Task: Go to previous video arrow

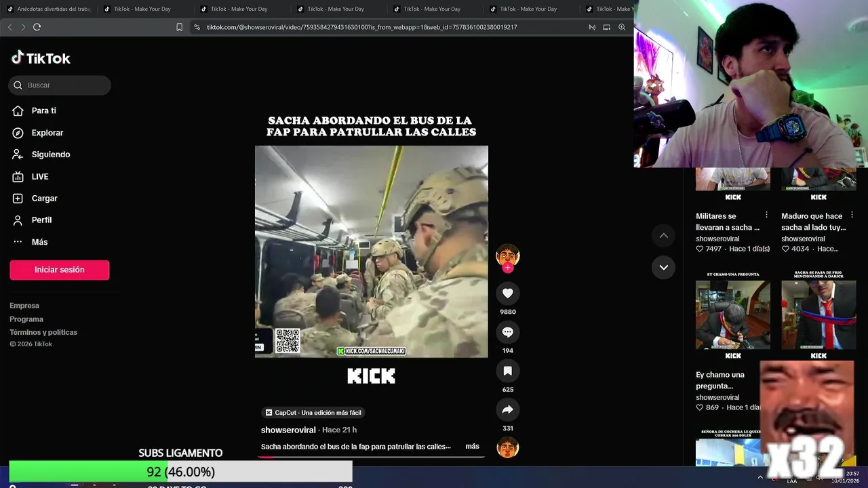Action: pyautogui.click(x=664, y=235)
